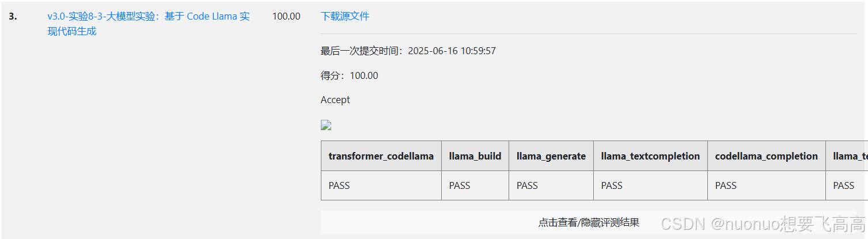Click the 100.00 score beside the experiment title

pyautogui.click(x=286, y=16)
